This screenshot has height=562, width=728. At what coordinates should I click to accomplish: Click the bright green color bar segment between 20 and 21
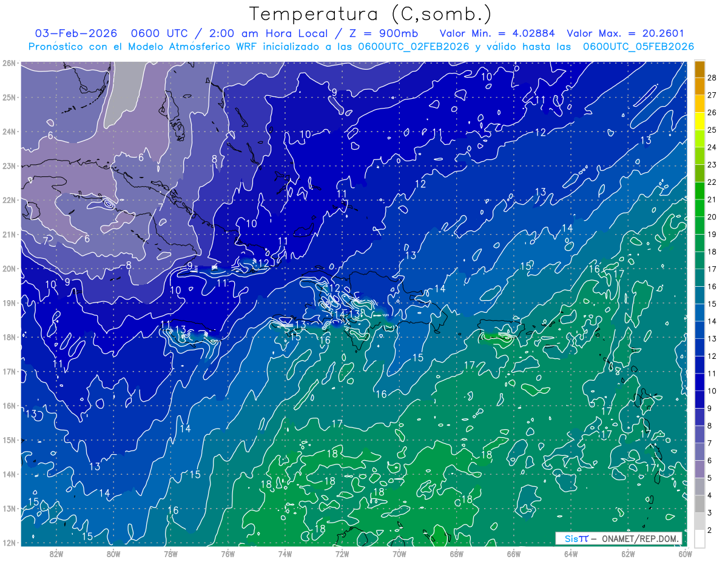pos(699,208)
